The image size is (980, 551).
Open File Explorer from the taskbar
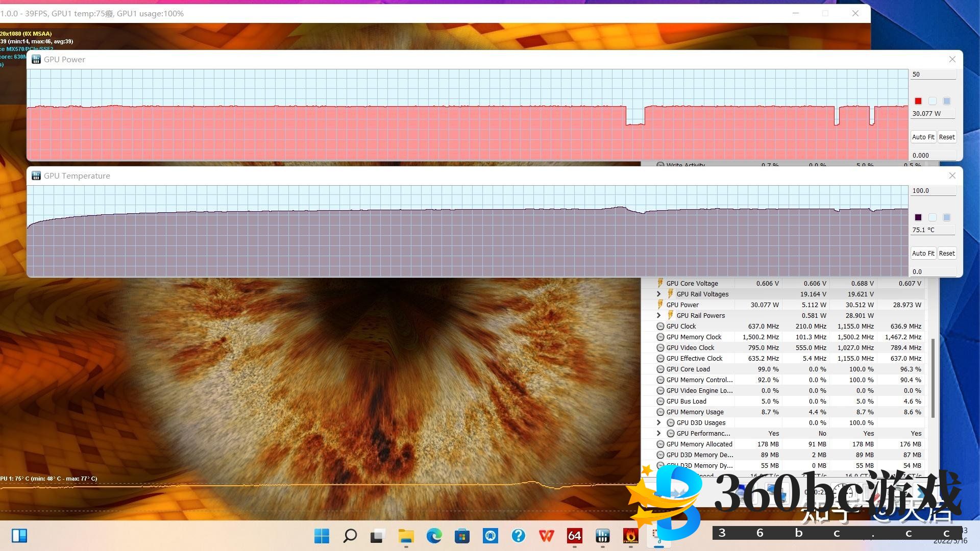pos(406,536)
